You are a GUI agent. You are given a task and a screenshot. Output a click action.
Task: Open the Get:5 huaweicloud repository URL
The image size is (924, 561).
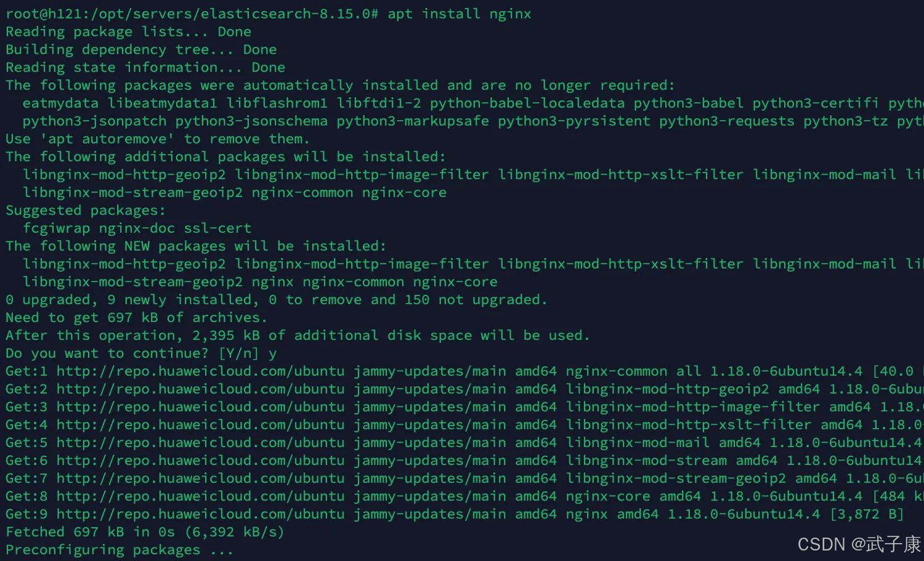pos(200,443)
